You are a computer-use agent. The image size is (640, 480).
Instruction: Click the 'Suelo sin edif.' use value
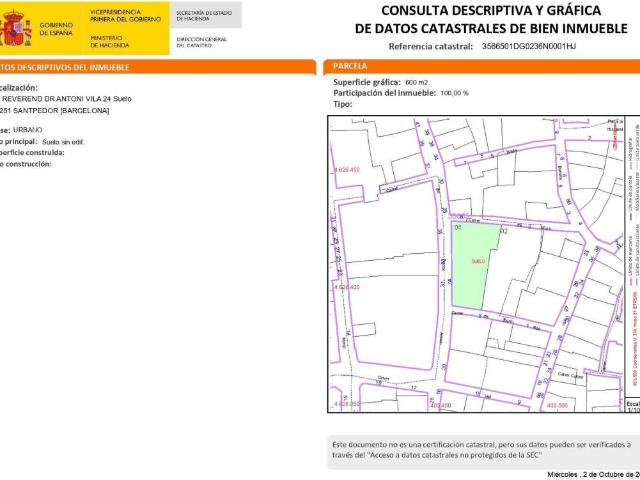click(63, 142)
